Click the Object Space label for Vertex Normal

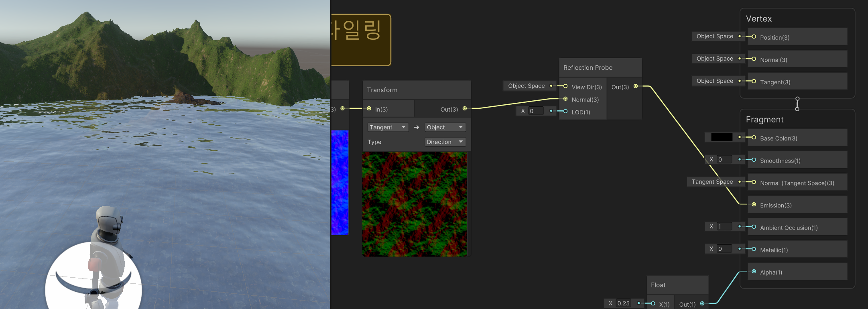point(715,59)
